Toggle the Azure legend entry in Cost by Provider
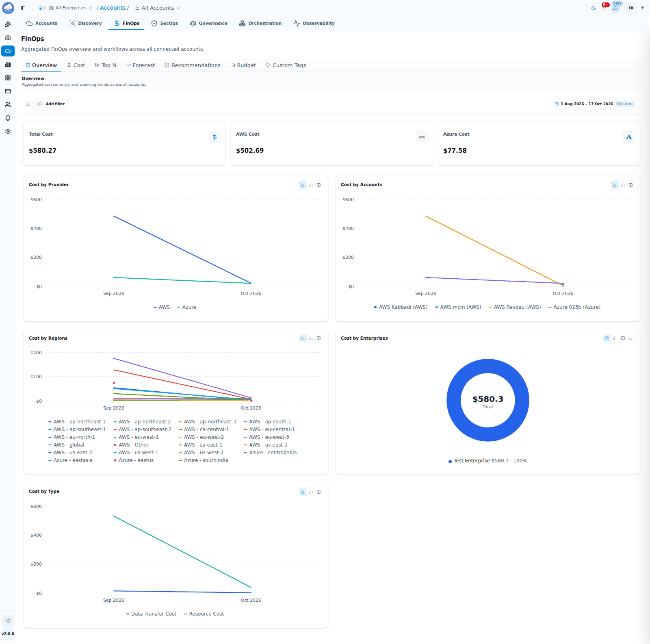This screenshot has width=650, height=644. coord(187,307)
